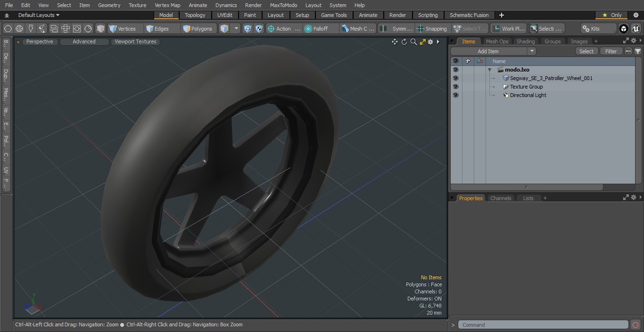
Task: Toggle visibility of Directional Light
Action: pyautogui.click(x=455, y=95)
